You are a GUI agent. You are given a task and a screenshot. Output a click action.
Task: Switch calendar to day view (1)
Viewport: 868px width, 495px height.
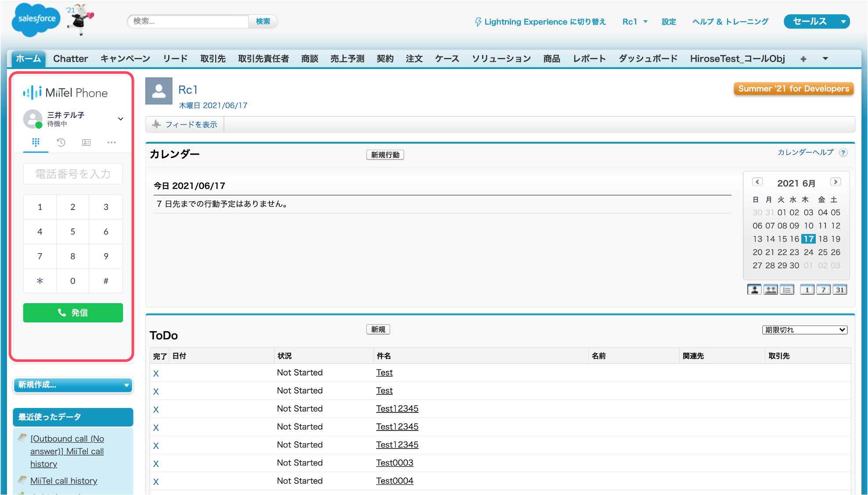pyautogui.click(x=807, y=289)
